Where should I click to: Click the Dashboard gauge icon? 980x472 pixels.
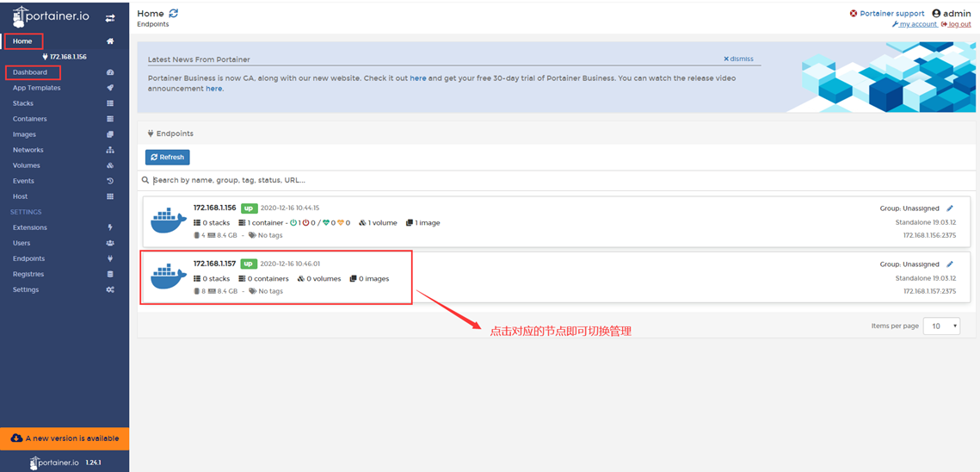coord(110,72)
